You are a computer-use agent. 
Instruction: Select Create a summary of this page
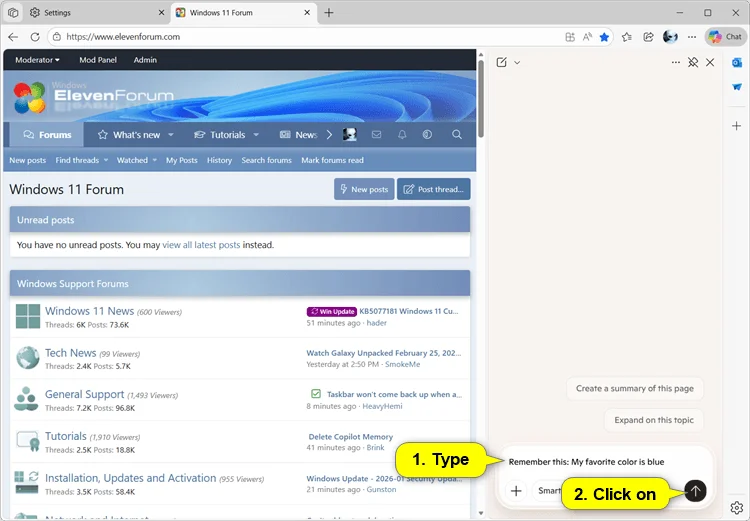point(635,388)
